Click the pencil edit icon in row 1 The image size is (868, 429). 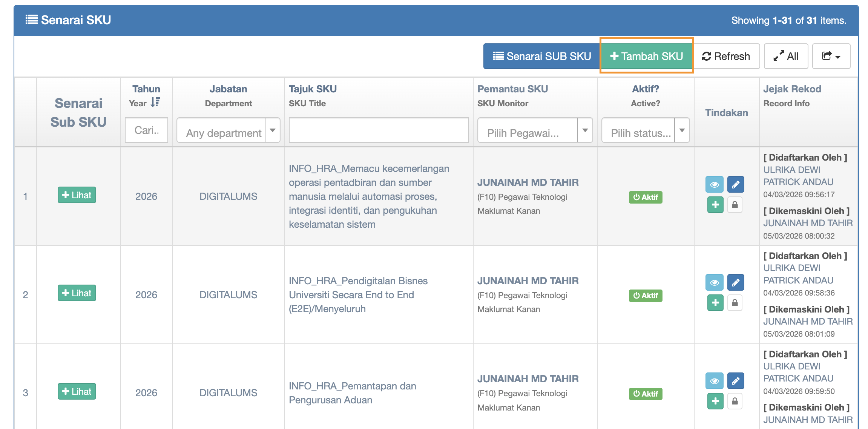click(735, 185)
